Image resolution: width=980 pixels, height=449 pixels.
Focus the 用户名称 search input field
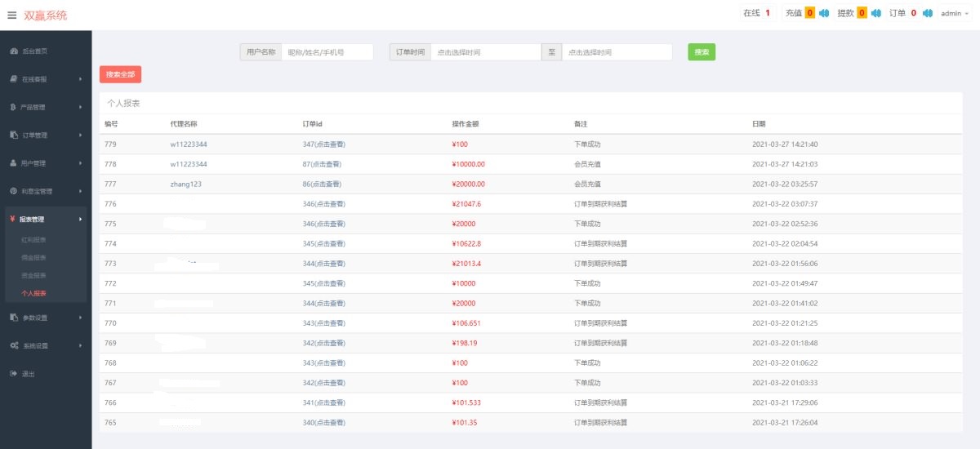(x=327, y=51)
